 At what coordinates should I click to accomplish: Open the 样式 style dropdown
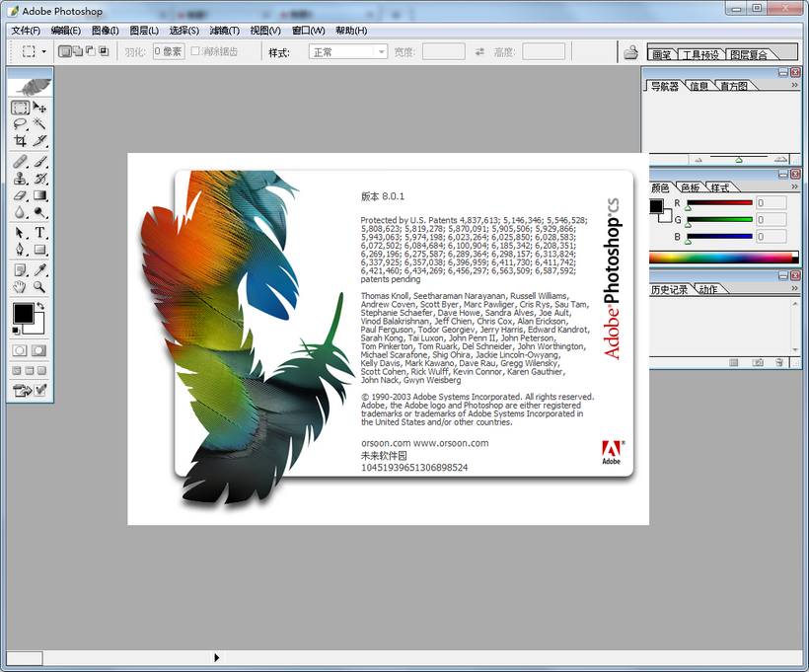pos(348,52)
